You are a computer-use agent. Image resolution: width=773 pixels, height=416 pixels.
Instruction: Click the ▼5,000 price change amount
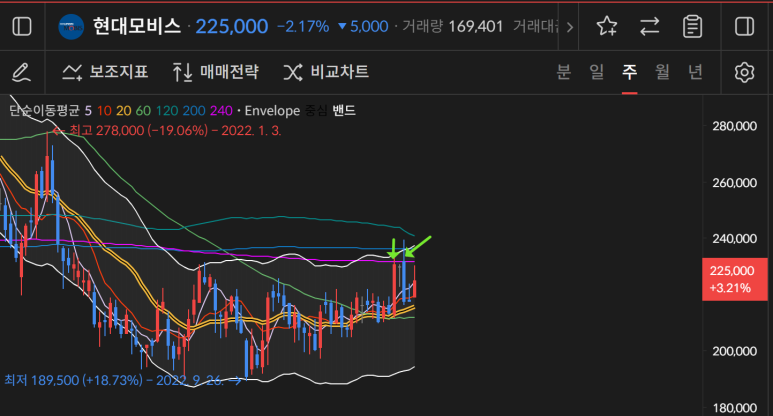coord(363,27)
